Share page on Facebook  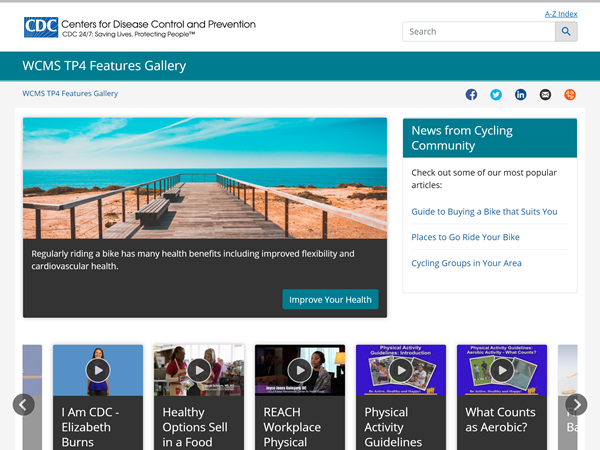click(471, 95)
